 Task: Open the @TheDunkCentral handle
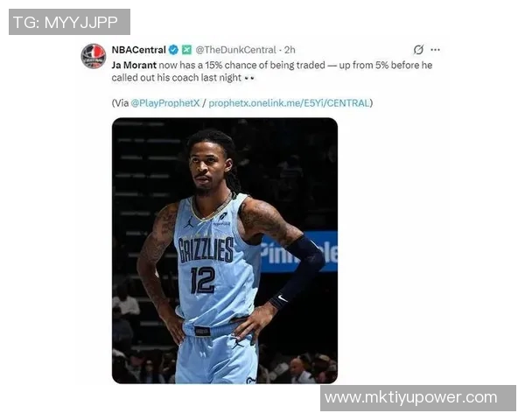235,50
